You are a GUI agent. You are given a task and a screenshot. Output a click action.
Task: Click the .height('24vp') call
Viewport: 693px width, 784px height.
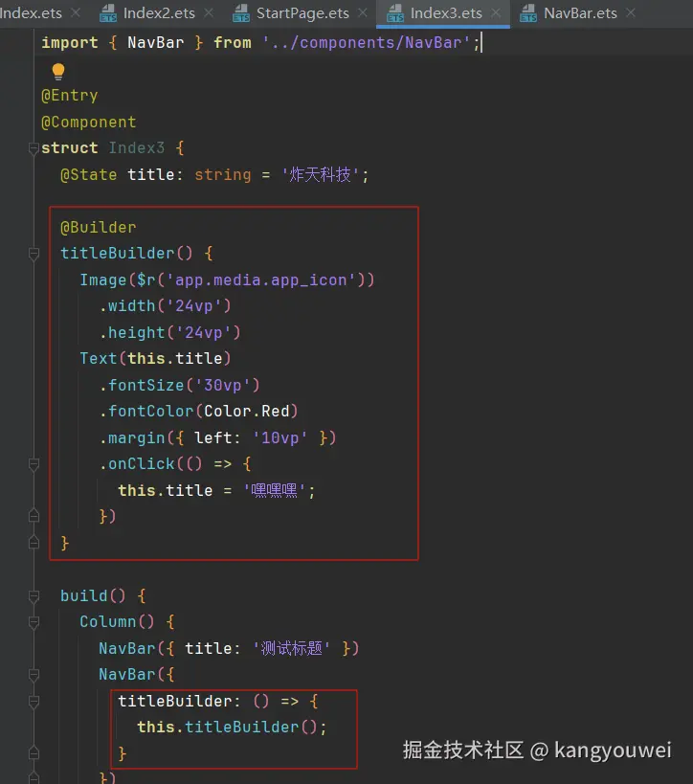tap(170, 332)
